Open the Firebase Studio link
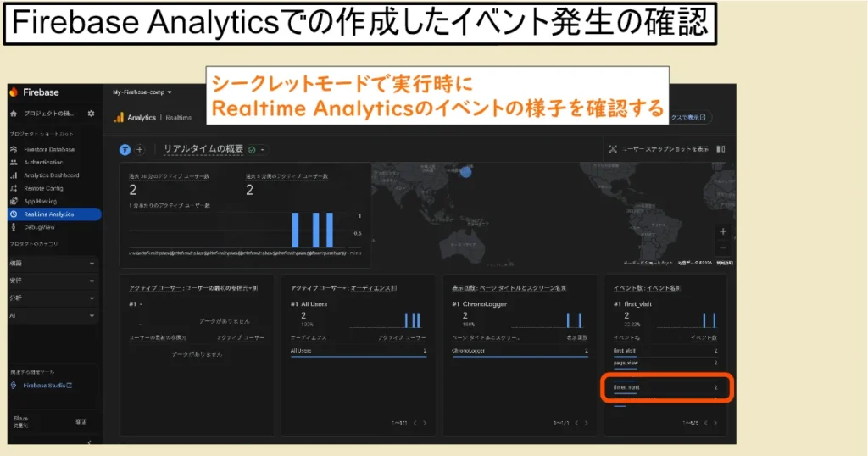The width and height of the screenshot is (868, 456). coord(47,385)
